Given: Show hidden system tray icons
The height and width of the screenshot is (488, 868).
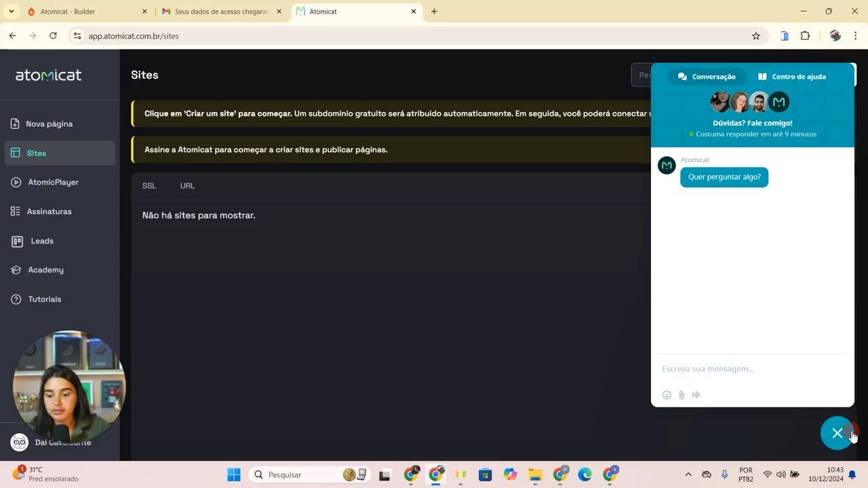Looking at the screenshot, I should coord(688,474).
